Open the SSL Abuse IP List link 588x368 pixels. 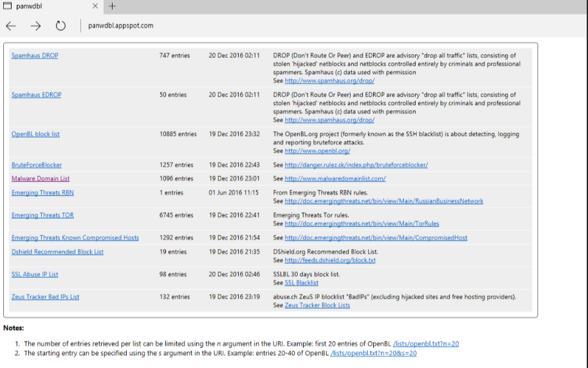click(x=35, y=274)
